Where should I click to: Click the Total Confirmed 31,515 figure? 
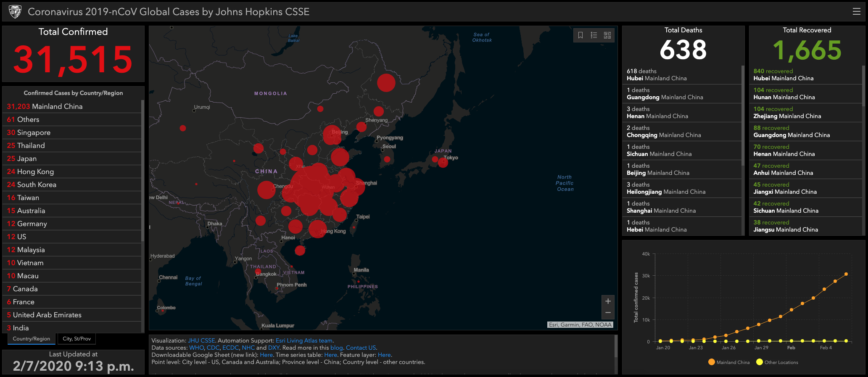click(73, 60)
